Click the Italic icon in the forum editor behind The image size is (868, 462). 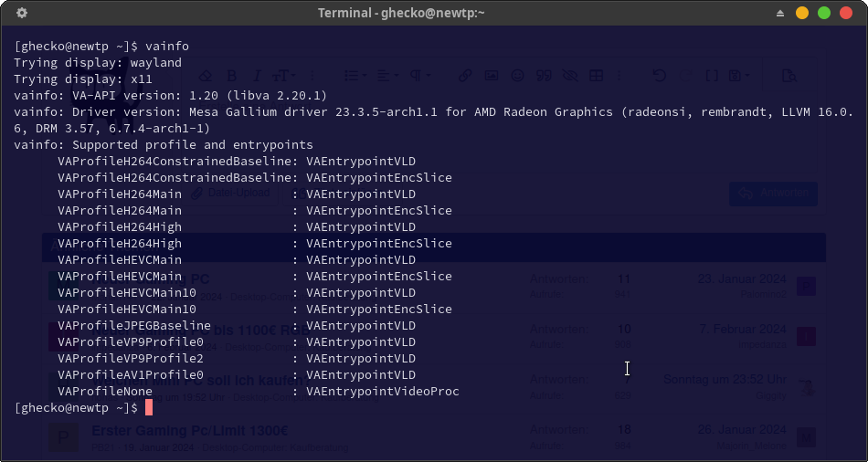point(257,76)
